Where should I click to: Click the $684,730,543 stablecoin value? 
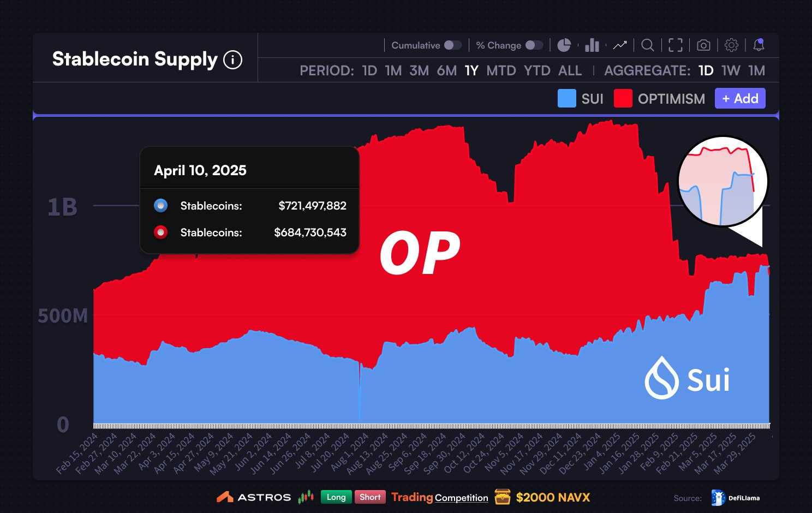(310, 232)
